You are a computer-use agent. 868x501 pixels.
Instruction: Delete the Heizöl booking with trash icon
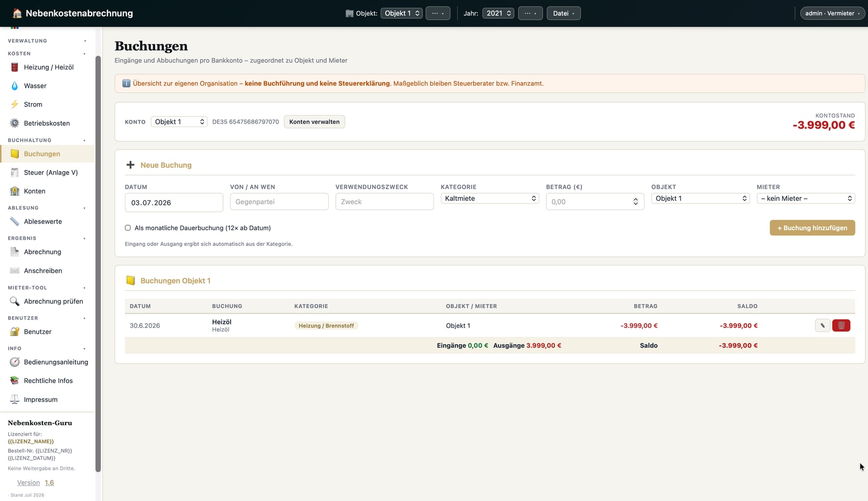(x=841, y=326)
